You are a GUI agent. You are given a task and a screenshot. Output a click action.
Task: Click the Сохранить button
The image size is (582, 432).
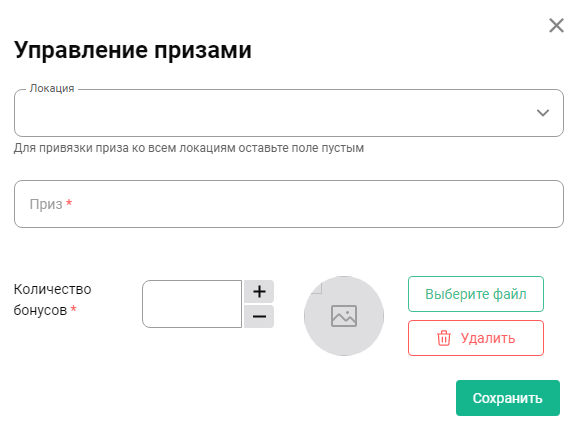coord(508,398)
